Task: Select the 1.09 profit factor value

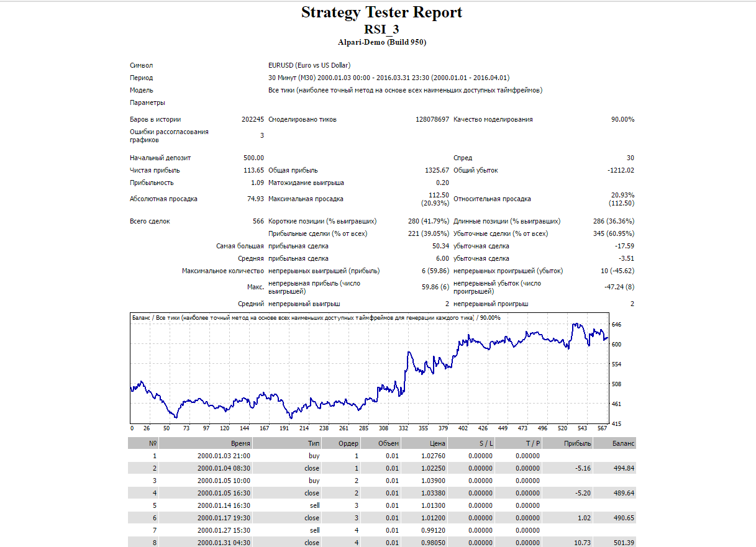Action: pos(257,183)
